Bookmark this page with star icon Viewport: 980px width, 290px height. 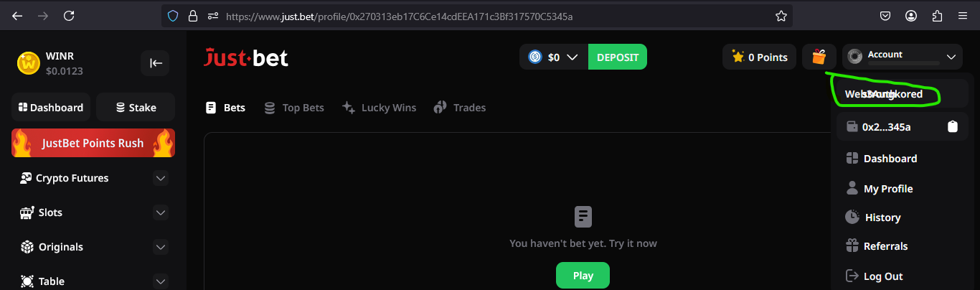click(781, 15)
